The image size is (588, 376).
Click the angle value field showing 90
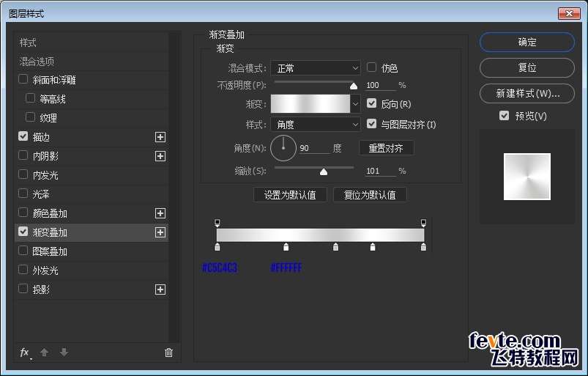313,148
